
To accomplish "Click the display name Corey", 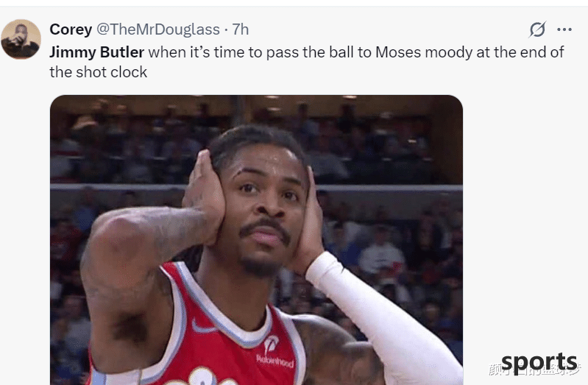I will click(x=71, y=29).
